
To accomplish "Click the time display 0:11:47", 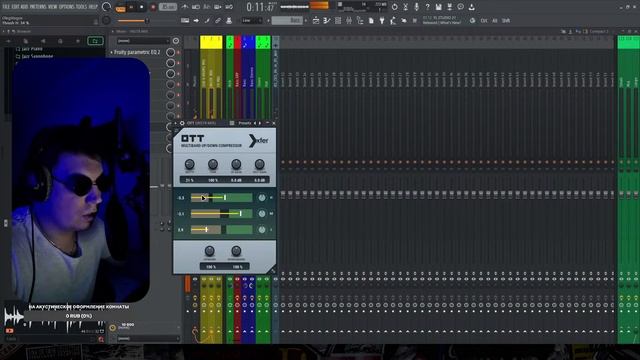I will pyautogui.click(x=260, y=7).
